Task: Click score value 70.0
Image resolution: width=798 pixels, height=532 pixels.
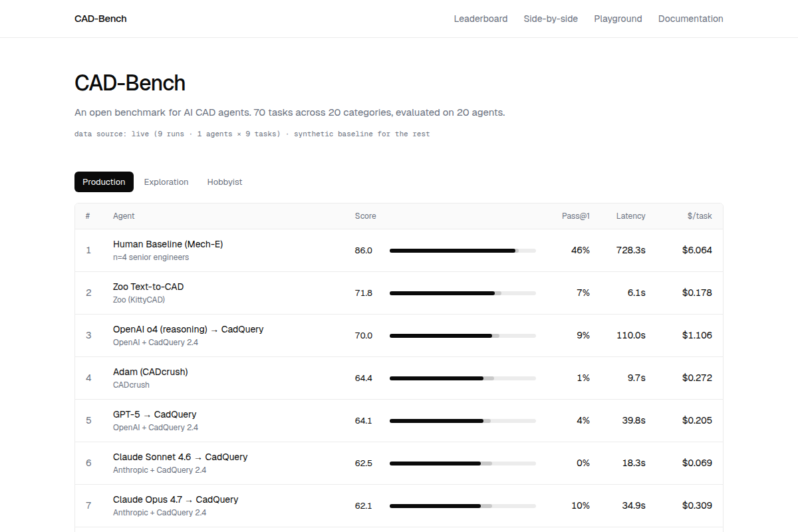Action: point(364,336)
